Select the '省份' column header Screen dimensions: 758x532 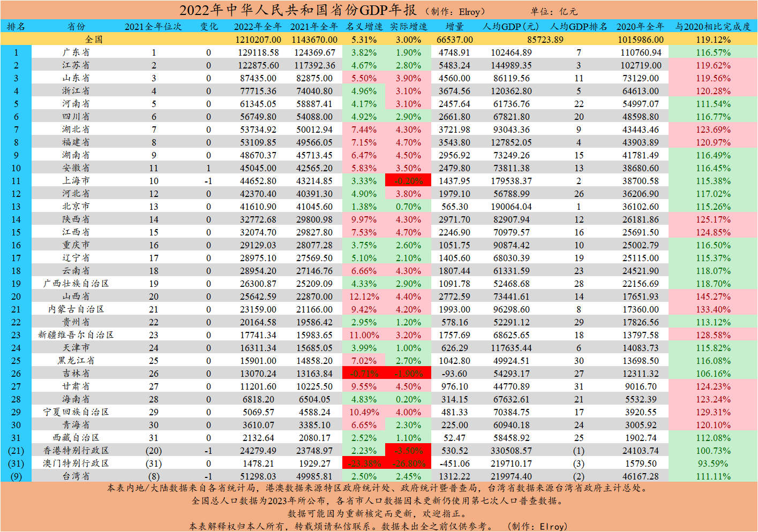76,26
